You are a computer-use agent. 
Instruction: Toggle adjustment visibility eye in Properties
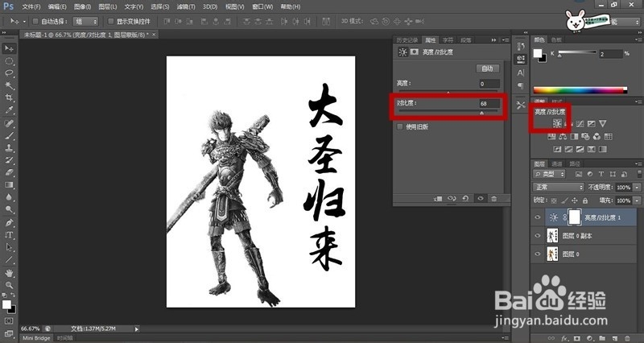(480, 198)
